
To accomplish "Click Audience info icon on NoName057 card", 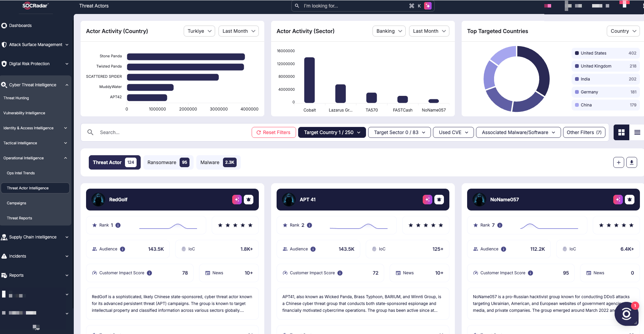I will coord(504,249).
